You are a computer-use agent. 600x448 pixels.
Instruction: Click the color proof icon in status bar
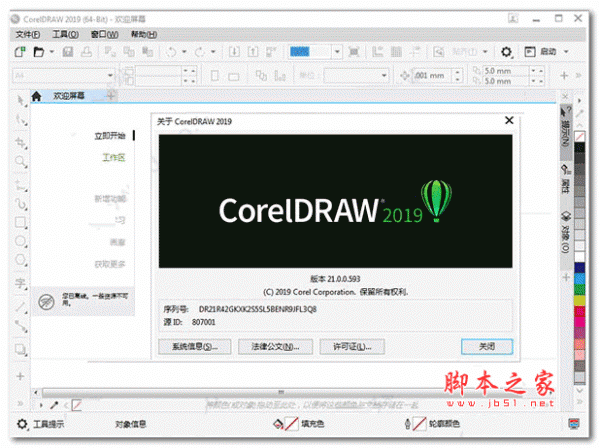tap(574, 424)
